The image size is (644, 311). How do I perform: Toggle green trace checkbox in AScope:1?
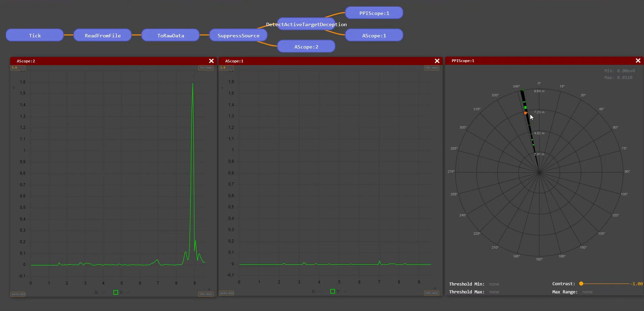point(333,291)
